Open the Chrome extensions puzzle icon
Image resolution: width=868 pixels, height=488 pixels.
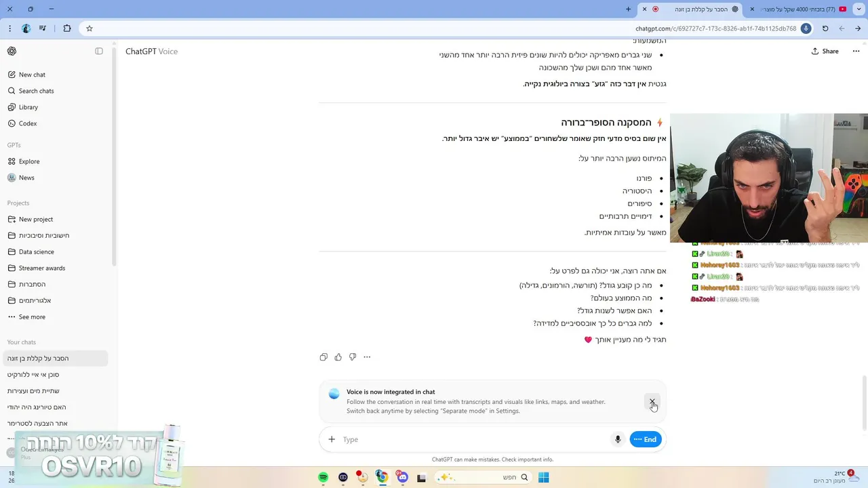tap(66, 28)
